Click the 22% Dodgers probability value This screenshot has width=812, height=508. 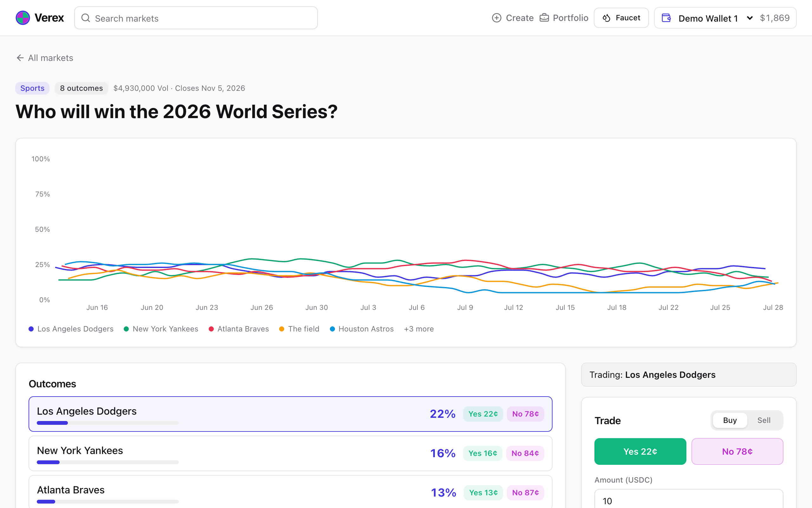442,414
